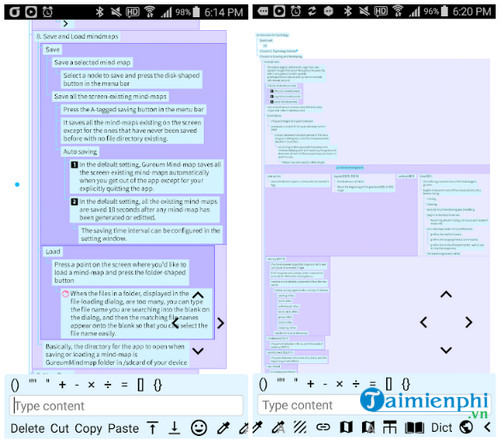Select node with pink circle icon about file-loading
Screen dimensions: 500x443
click(x=136, y=313)
